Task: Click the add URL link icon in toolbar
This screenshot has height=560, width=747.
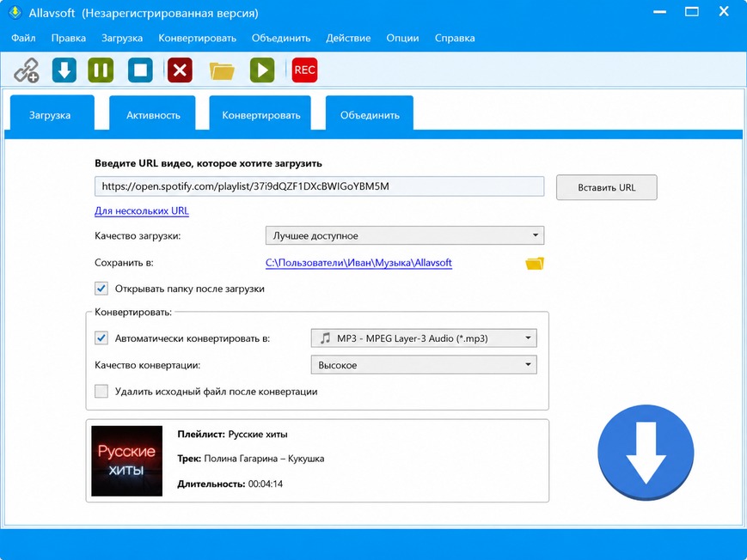Action: [x=26, y=70]
